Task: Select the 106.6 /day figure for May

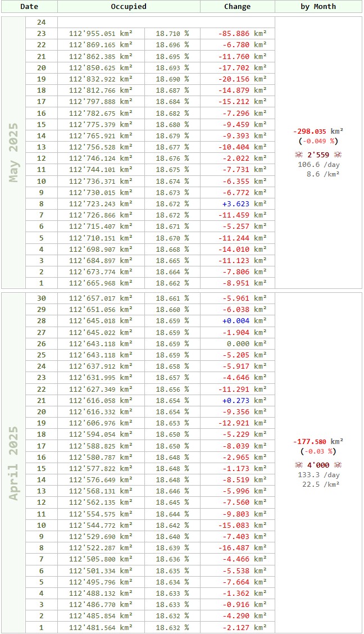Action: pyautogui.click(x=318, y=165)
